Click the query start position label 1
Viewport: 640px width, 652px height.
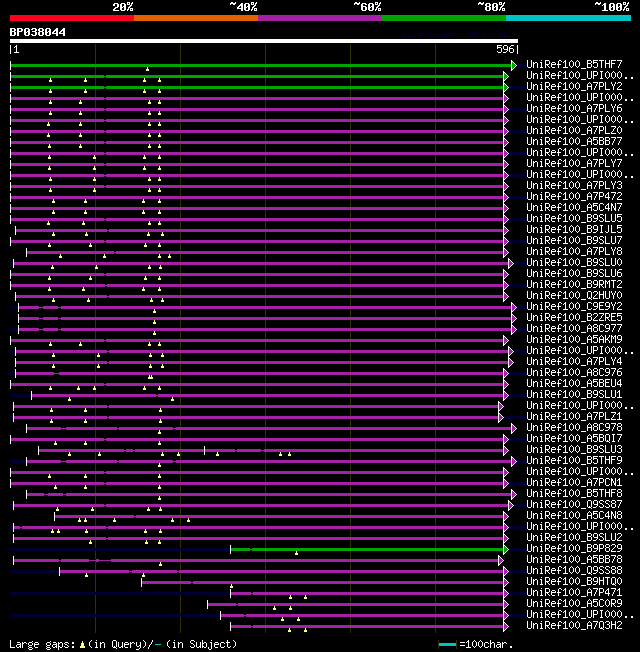click(x=16, y=49)
